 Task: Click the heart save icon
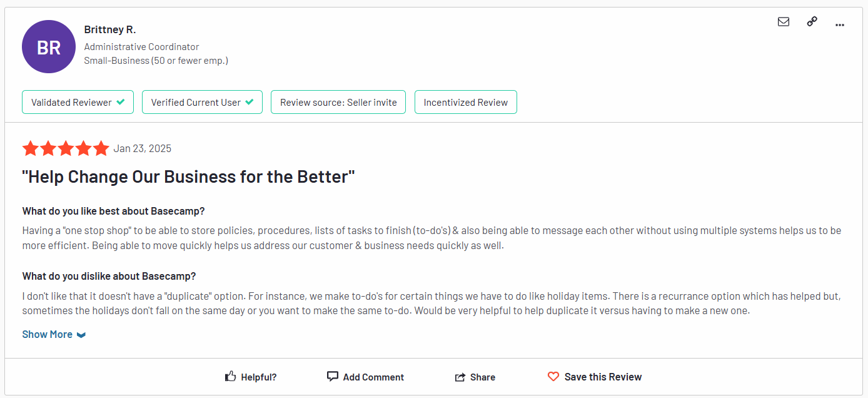[553, 377]
